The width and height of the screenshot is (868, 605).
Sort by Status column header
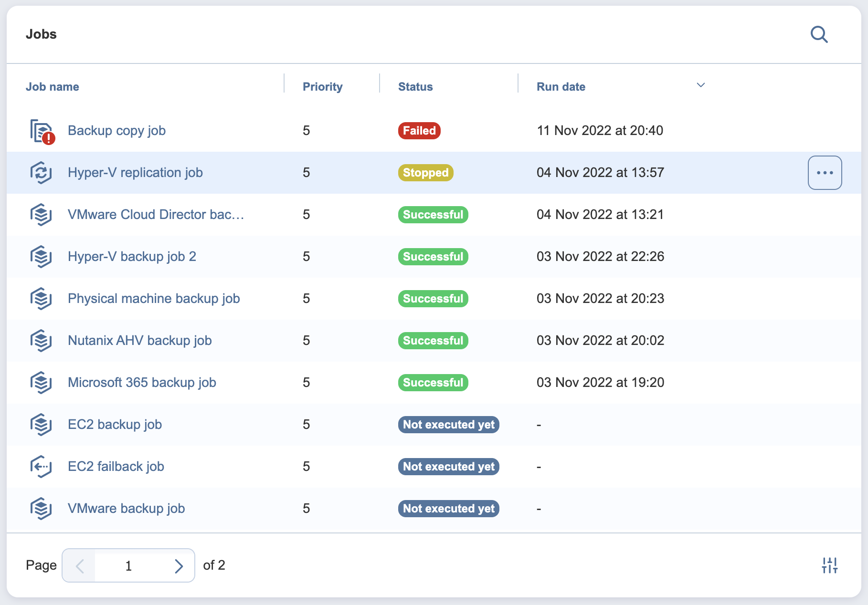click(415, 87)
